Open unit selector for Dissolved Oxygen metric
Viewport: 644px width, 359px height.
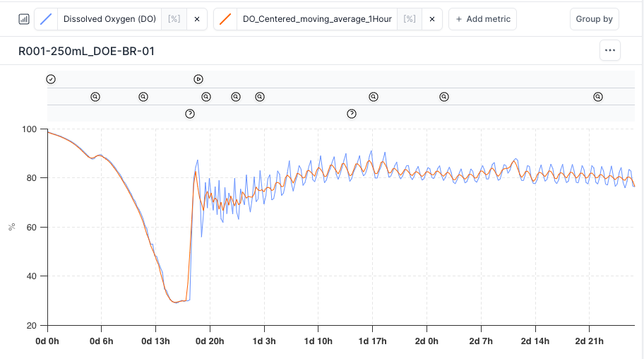click(173, 19)
